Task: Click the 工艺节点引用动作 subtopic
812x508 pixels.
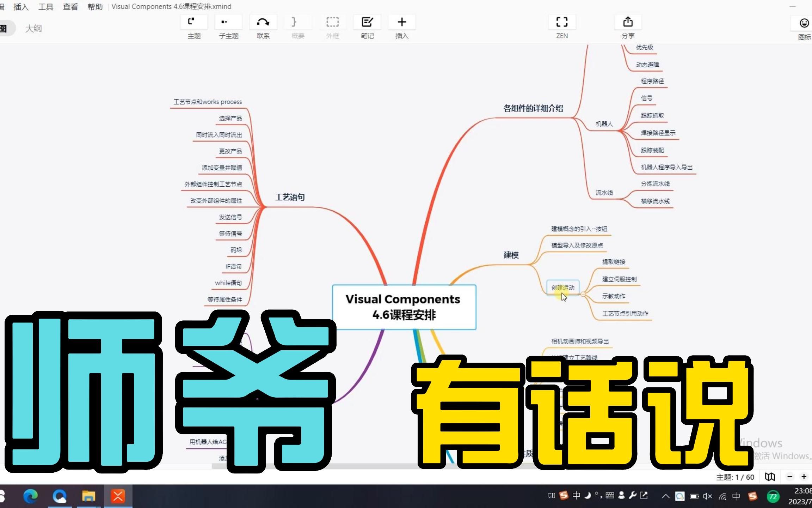Action: (625, 313)
